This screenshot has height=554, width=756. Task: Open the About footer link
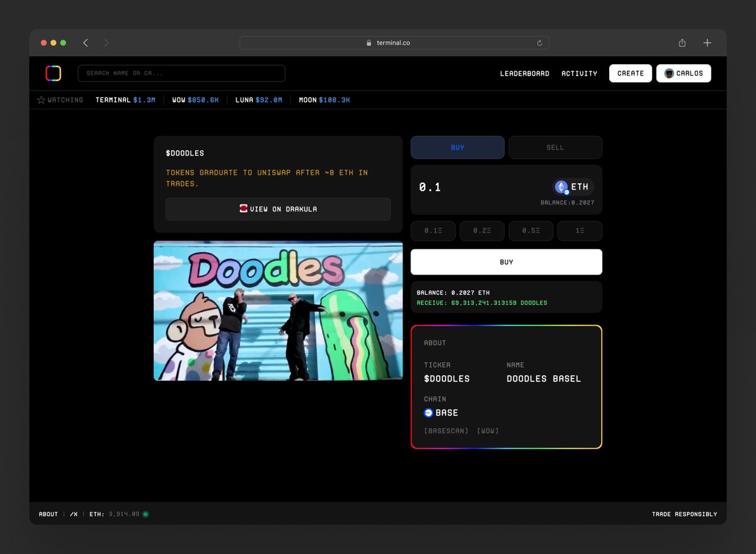49,514
